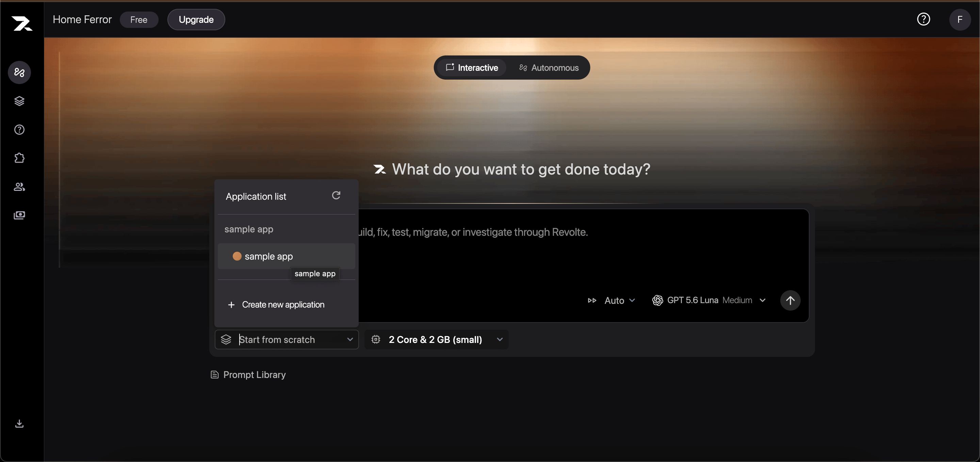Send prompt with the up-arrow button

(790, 300)
